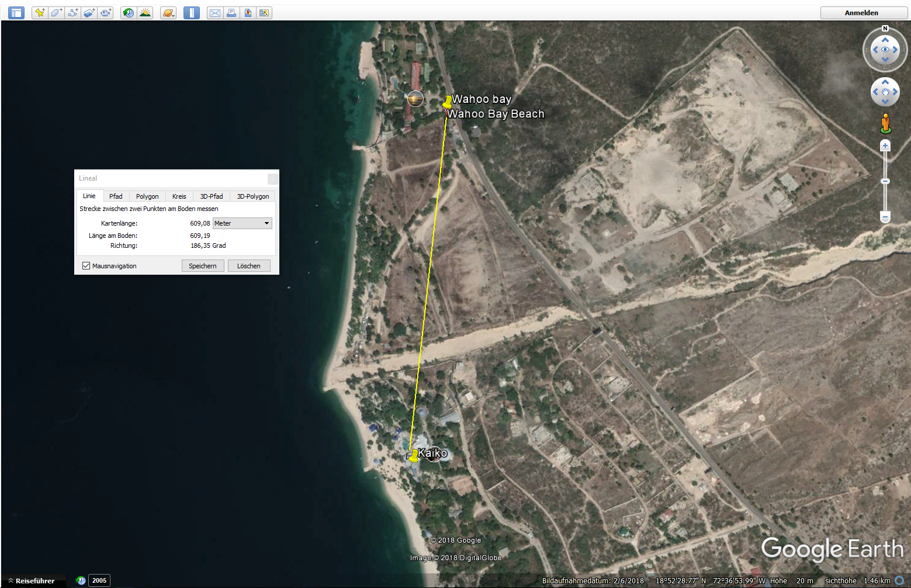Print the current view

coord(231,12)
